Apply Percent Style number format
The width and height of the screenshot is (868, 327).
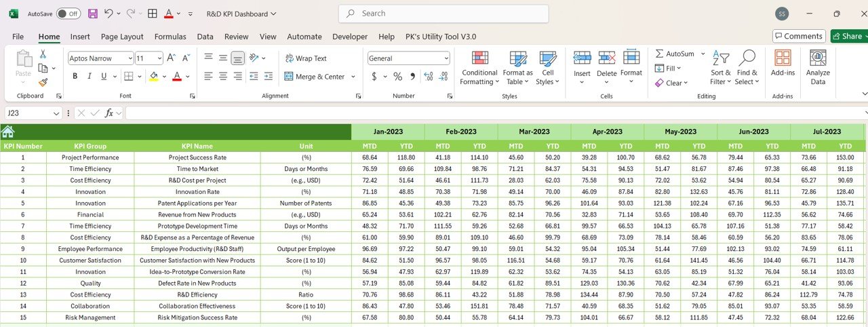(x=397, y=77)
